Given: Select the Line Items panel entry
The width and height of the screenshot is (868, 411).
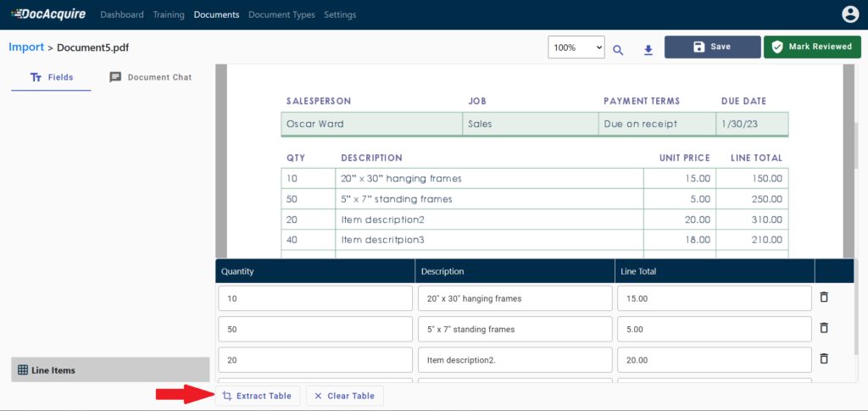Looking at the screenshot, I should (x=110, y=370).
